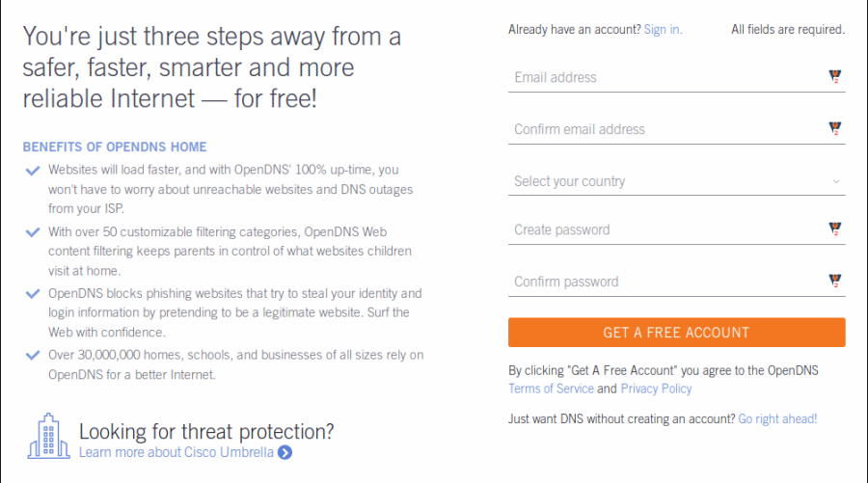This screenshot has height=483, width=868.
Task: Open the Select your country dropdown
Action: click(665, 181)
